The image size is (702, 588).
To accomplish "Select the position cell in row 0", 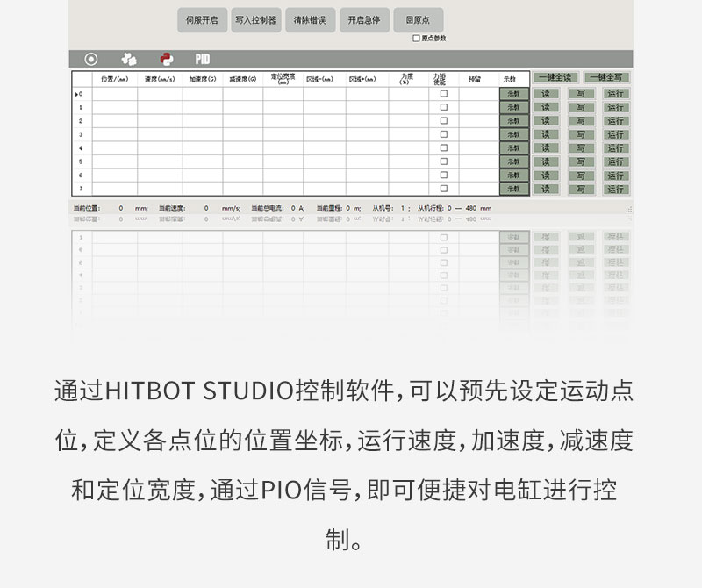I will click(x=114, y=93).
